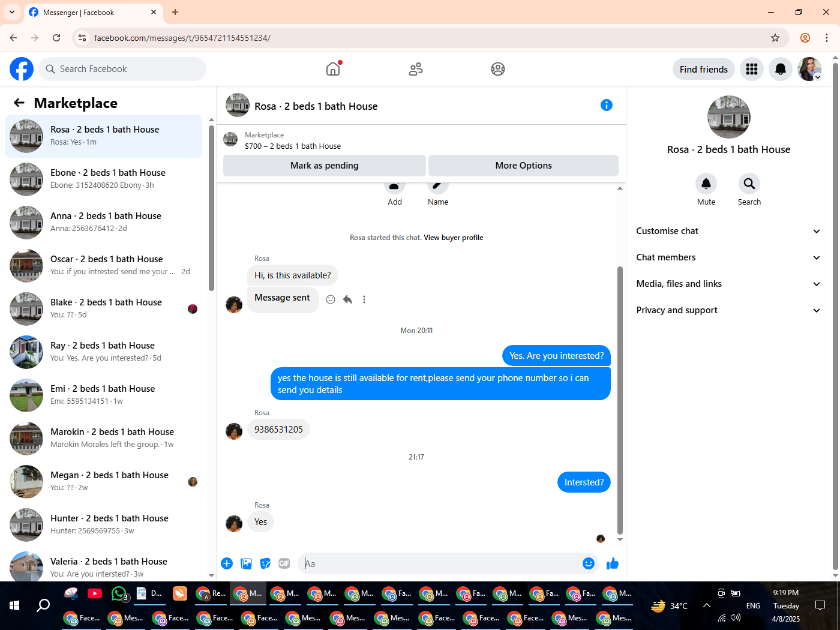Open more actions plus icon in composer
This screenshot has height=630, width=840.
coord(227,563)
